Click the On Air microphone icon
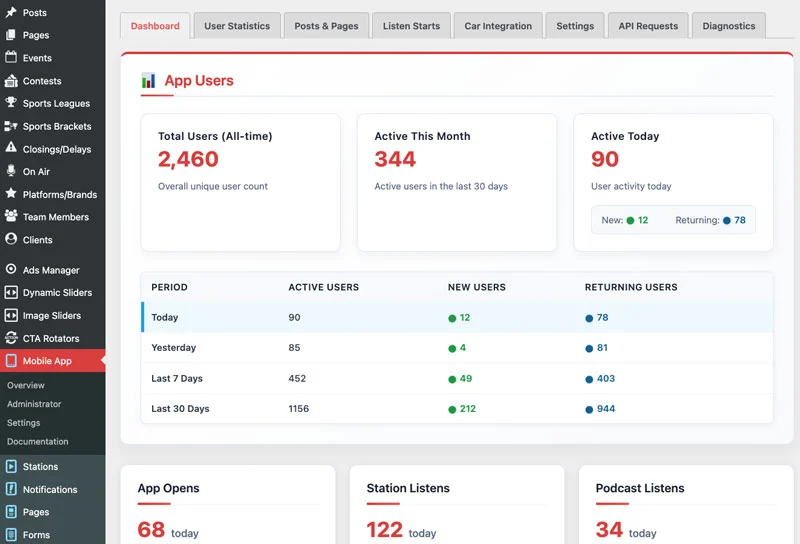 coord(11,171)
